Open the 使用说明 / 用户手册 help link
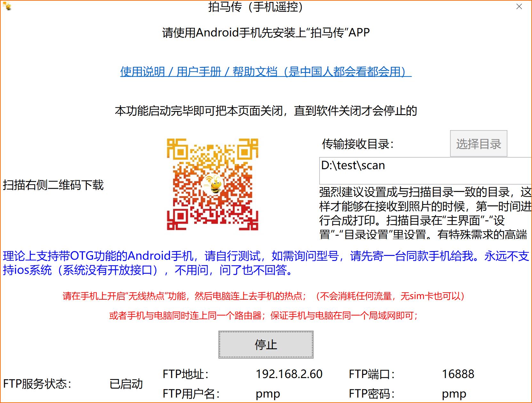The height and width of the screenshot is (403, 532). 266,72
